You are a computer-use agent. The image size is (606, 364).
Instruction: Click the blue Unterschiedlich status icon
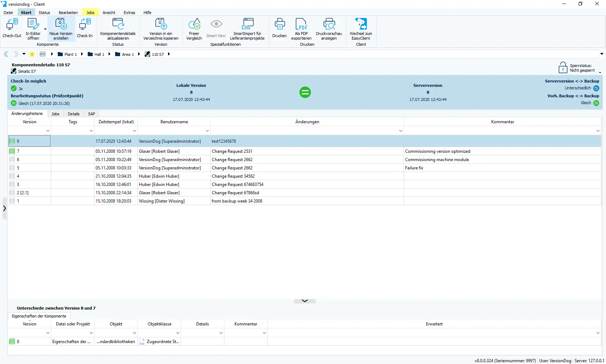pos(596,88)
